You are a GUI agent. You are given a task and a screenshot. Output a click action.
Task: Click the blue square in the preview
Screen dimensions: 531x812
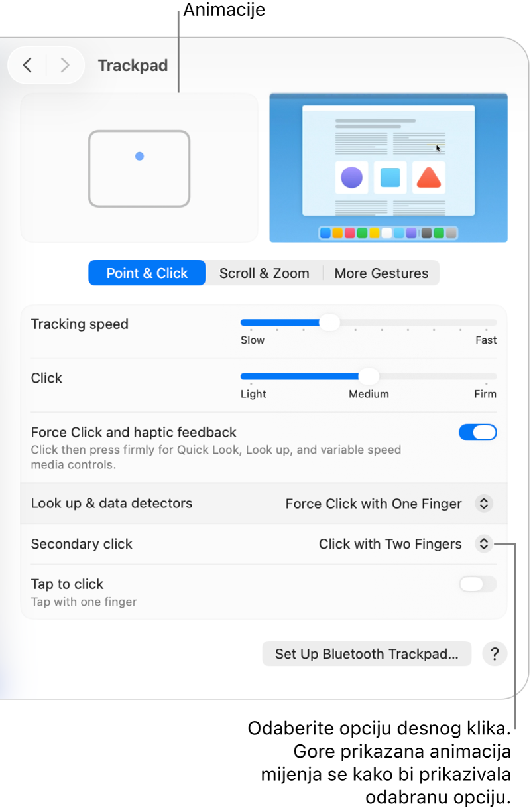(x=390, y=178)
